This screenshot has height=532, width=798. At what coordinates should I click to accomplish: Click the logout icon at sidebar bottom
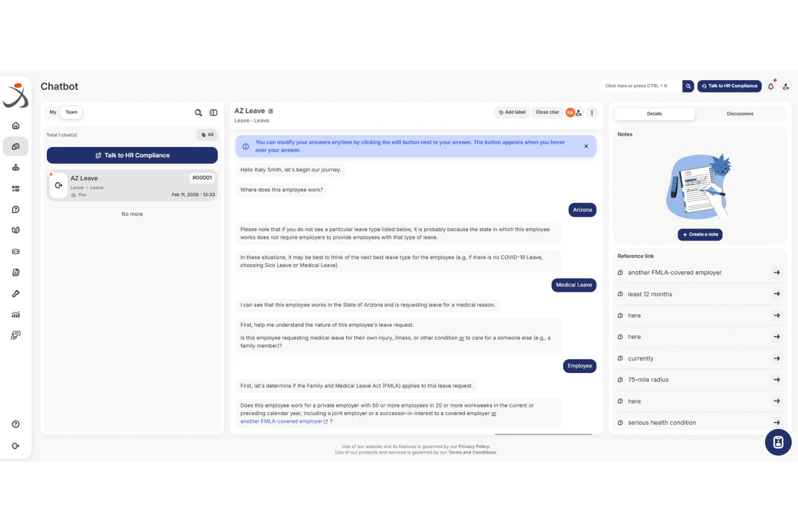tap(16, 446)
